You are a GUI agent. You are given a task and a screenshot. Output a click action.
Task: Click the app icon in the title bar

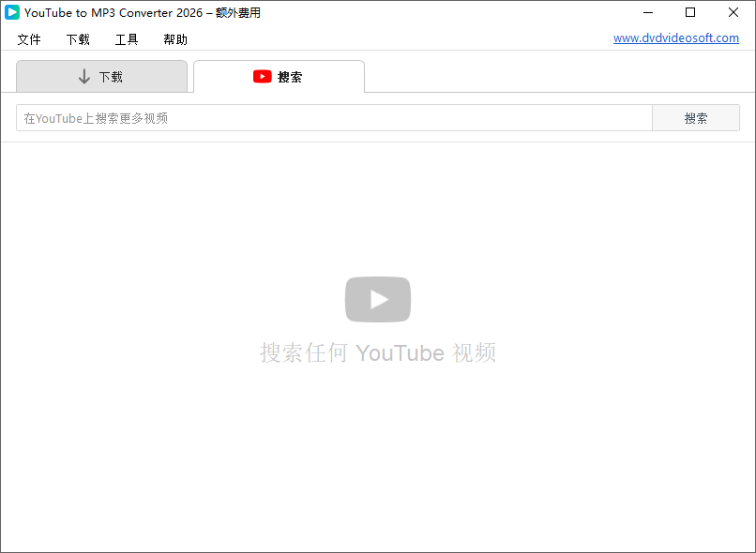(x=12, y=12)
